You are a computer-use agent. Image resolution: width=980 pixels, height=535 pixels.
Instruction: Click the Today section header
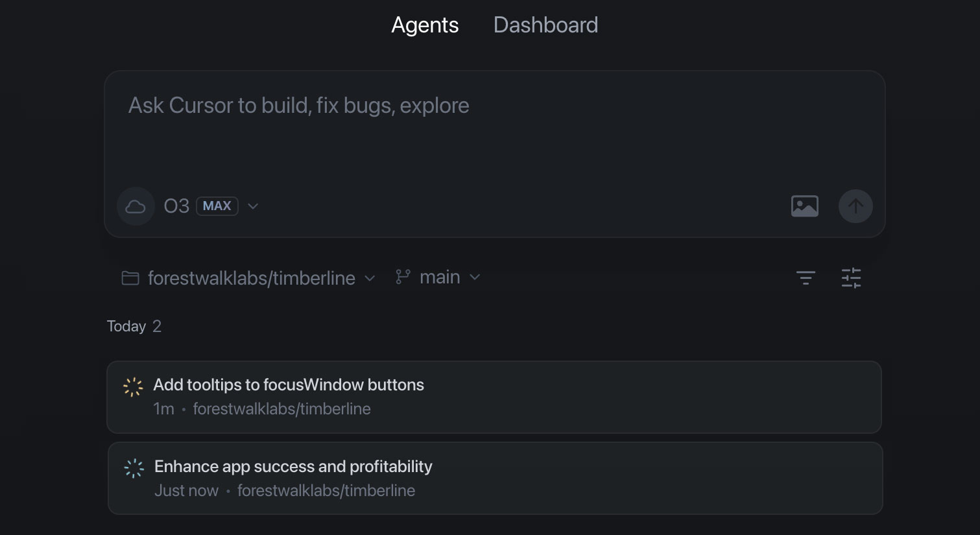click(126, 326)
